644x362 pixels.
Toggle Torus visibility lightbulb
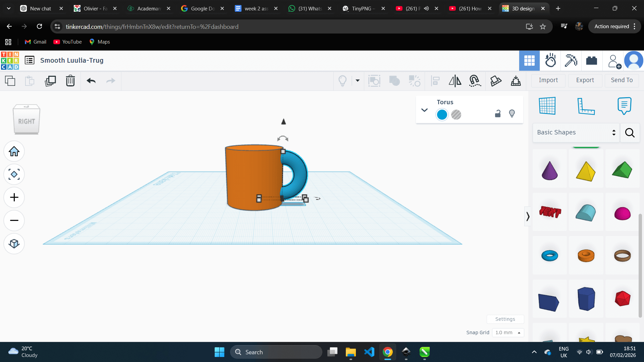(x=512, y=114)
